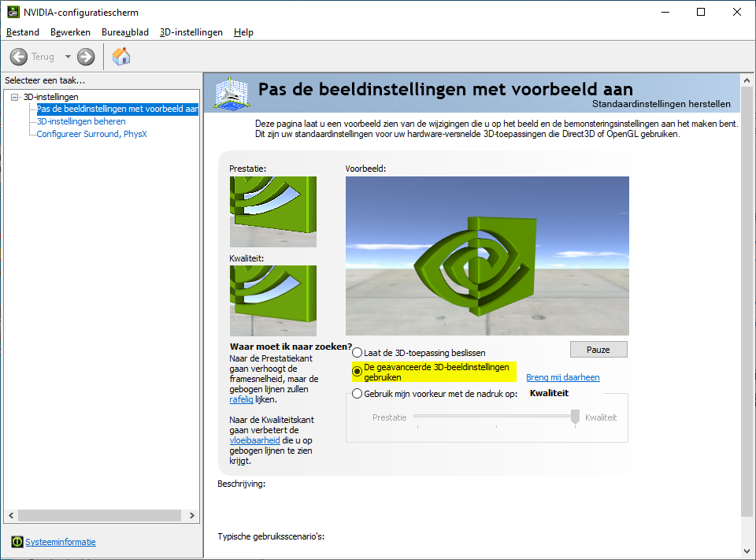Click the main panel scroll up arrow
The width and height of the screenshot is (756, 560).
click(x=747, y=80)
